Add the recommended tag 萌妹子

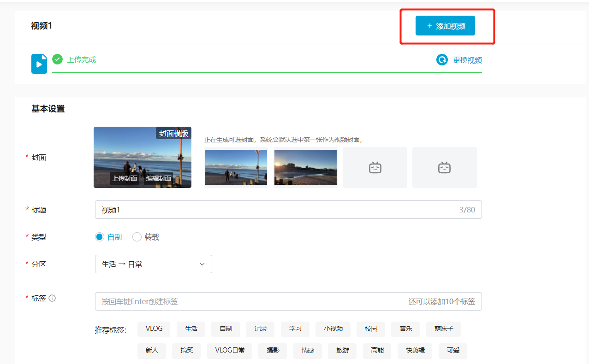444,329
